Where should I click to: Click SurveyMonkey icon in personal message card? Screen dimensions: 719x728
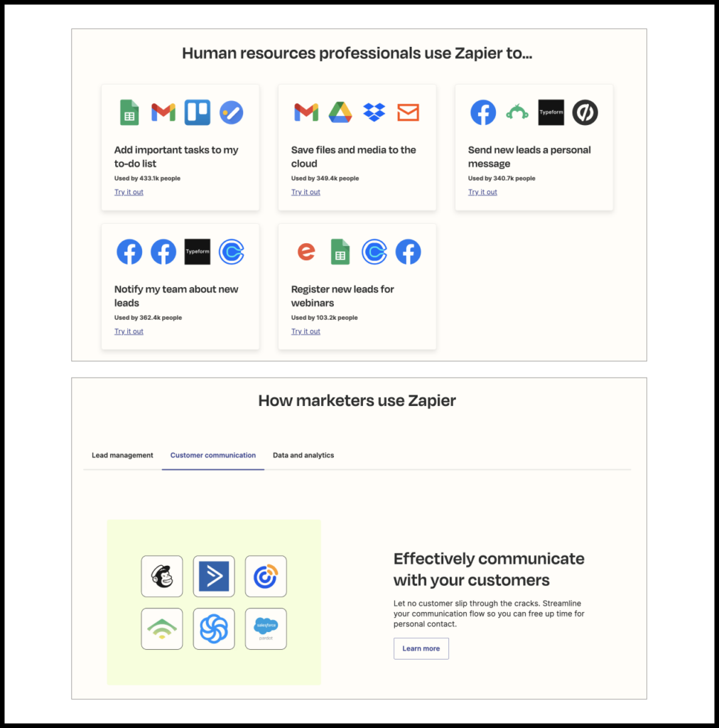517,112
